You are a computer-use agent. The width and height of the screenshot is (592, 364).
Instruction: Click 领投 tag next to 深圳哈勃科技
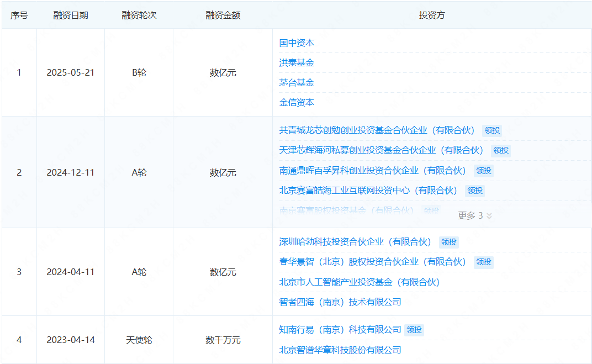[449, 242]
